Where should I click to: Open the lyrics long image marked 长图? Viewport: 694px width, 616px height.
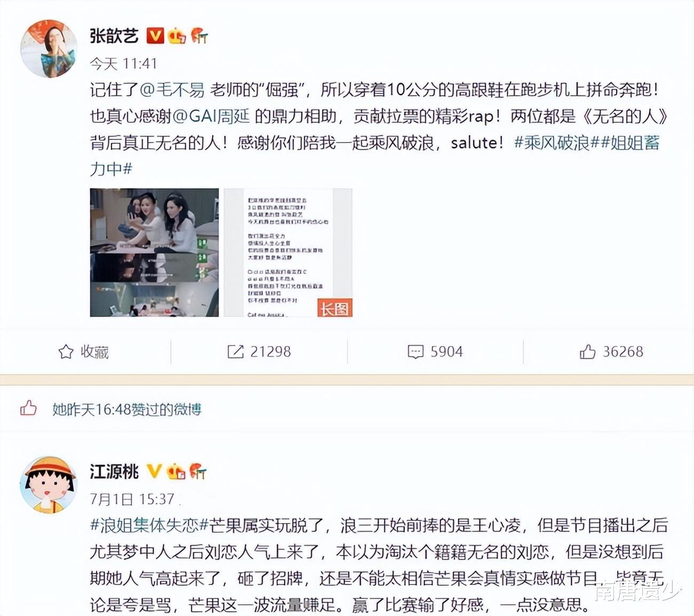point(288,252)
